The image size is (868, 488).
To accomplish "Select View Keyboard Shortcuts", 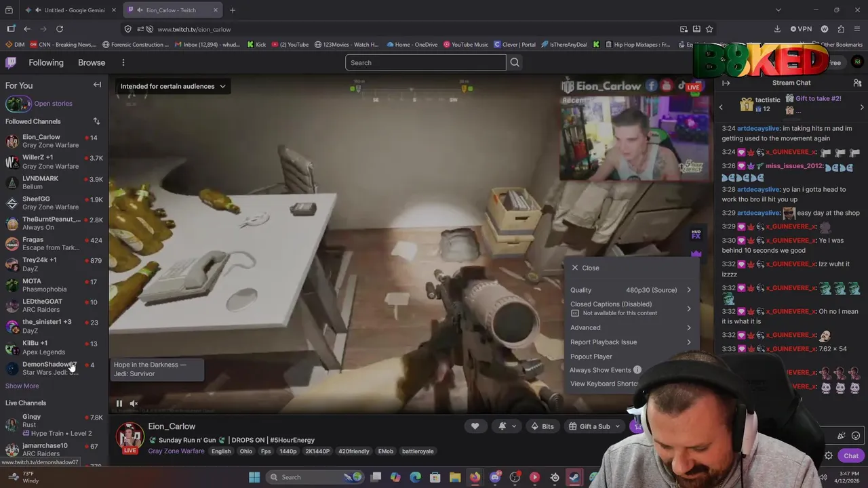I will pyautogui.click(x=604, y=384).
